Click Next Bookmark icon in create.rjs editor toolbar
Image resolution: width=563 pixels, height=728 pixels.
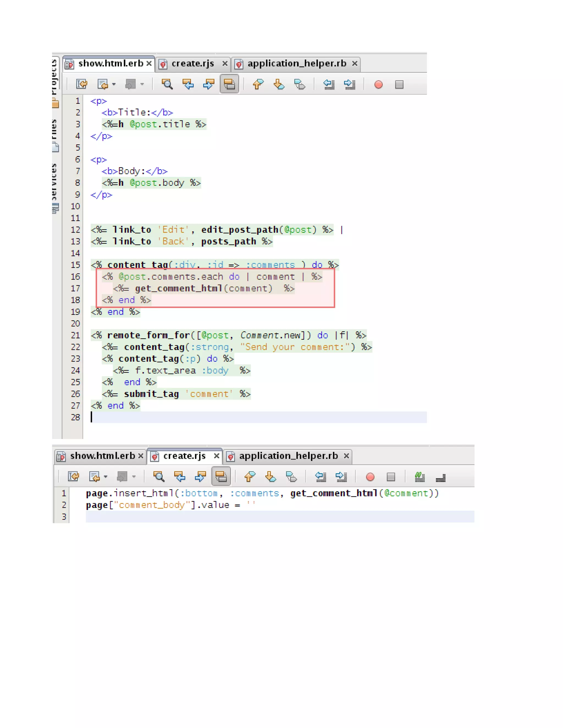click(271, 477)
